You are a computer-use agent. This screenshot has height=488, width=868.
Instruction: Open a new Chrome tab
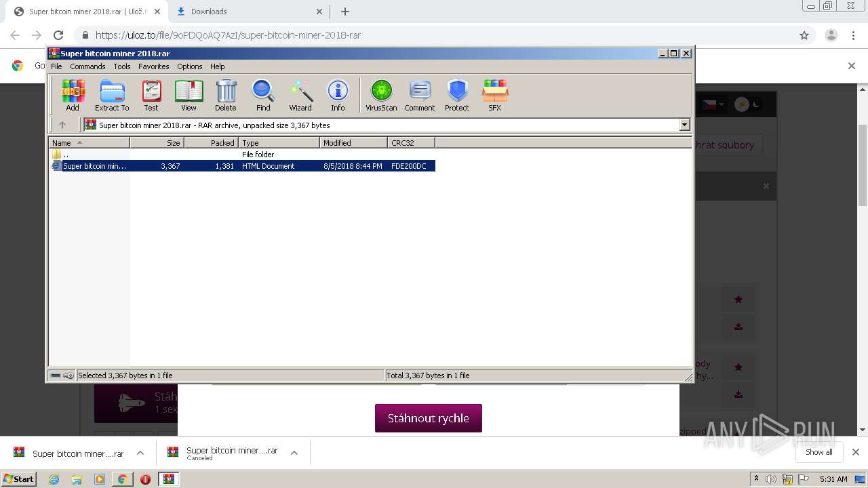(x=344, y=12)
